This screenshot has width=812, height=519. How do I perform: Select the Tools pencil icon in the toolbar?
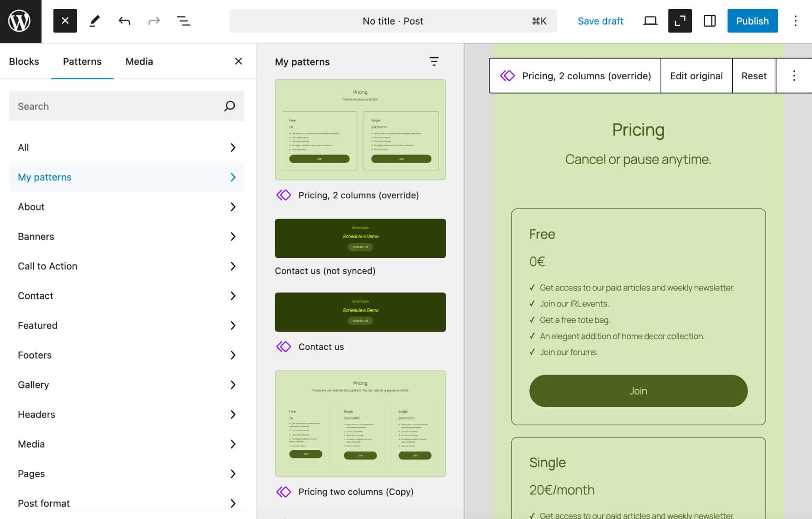[95, 21]
